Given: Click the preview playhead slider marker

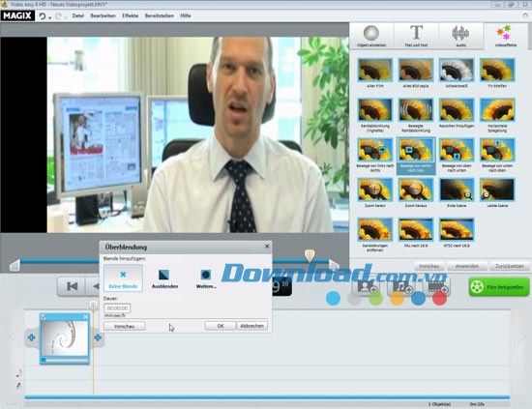Looking at the screenshot, I should 310,255.
